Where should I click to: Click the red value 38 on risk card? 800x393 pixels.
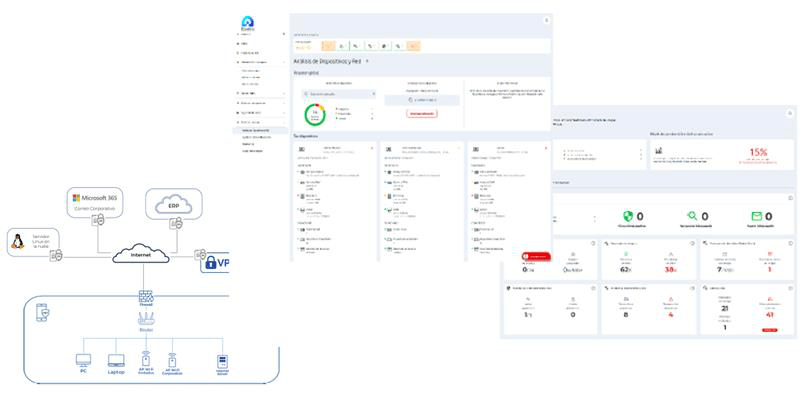coord(670,269)
